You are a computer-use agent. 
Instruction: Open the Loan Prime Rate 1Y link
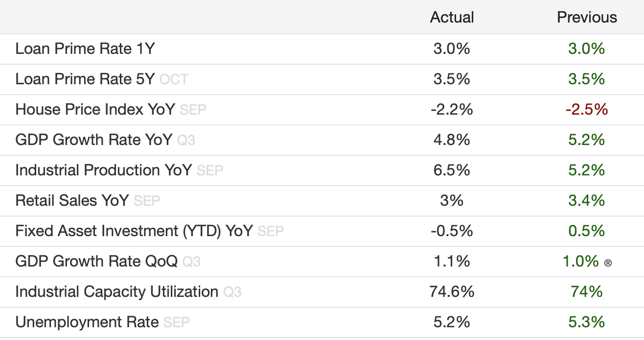point(85,49)
